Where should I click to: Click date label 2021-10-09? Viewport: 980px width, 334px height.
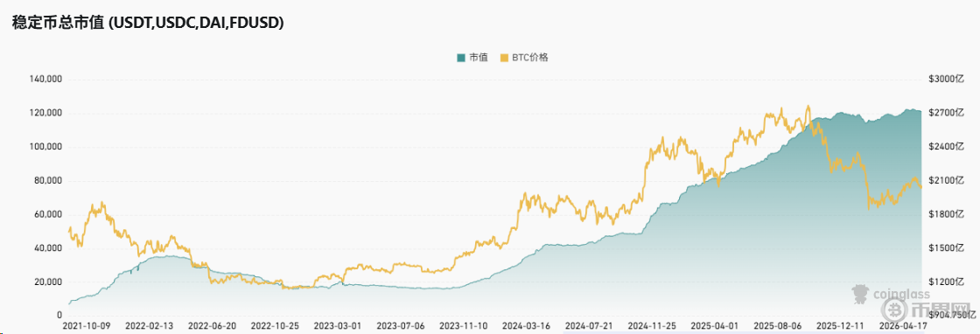click(x=87, y=326)
